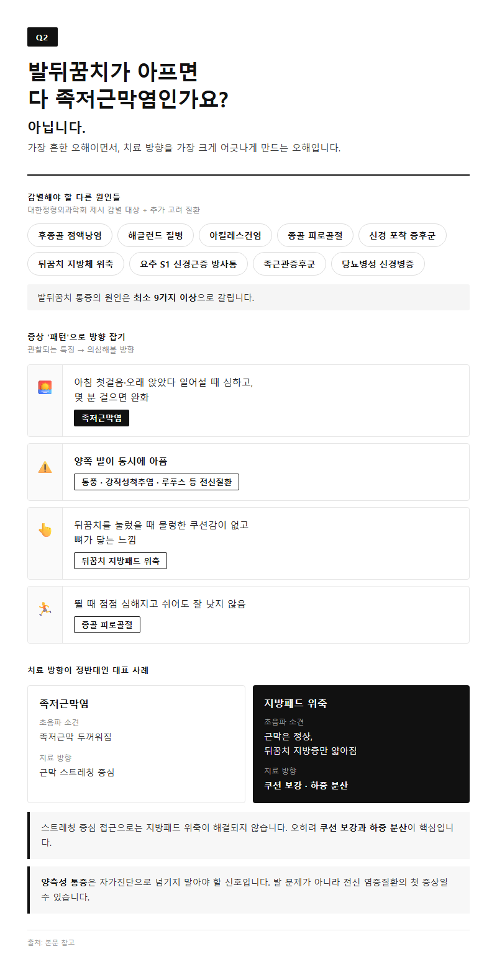Screen dimensions: 497x980
Task: Select the 요추 S1 신경근증 방사통 chip
Action: (188, 264)
